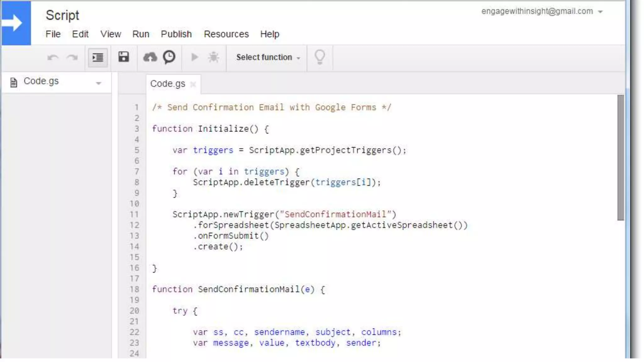Viewport: 644px width, 362px height.
Task: Click the redo arrow icon
Action: coord(72,58)
